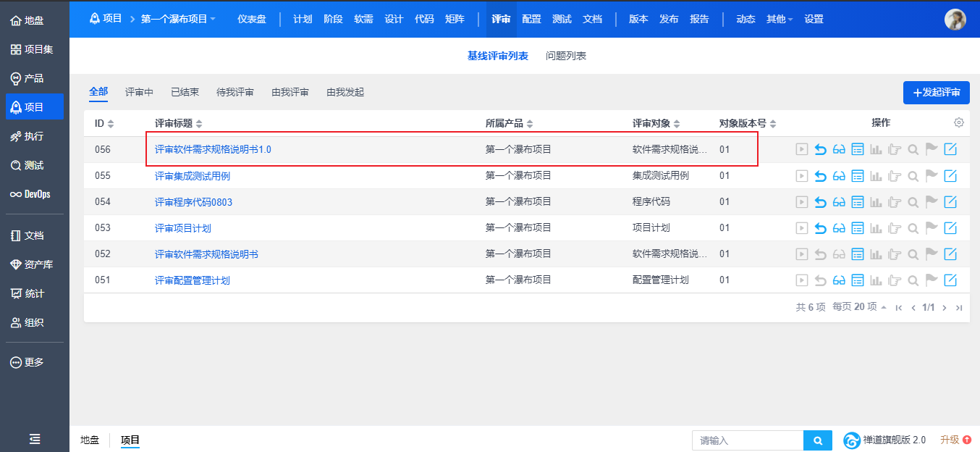Switch to the 待我评审 filter tab
The image size is (980, 452).
235,92
